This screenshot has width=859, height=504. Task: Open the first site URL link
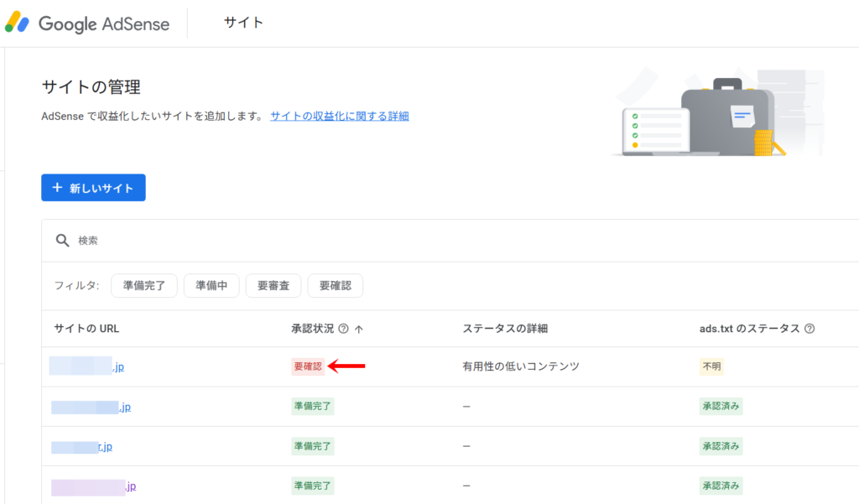(x=87, y=366)
